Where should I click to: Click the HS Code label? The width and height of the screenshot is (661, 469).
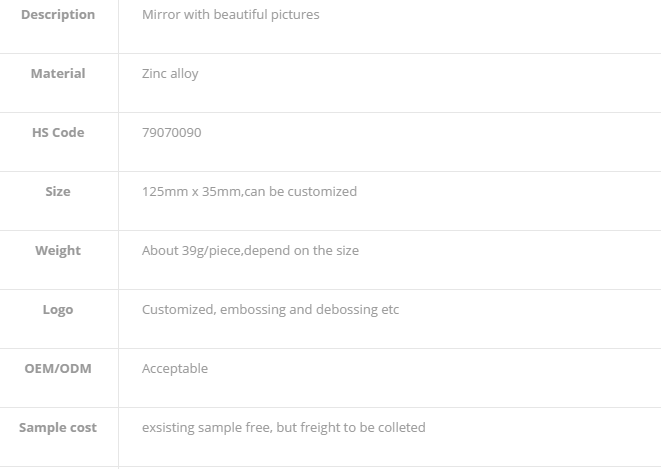coord(58,132)
